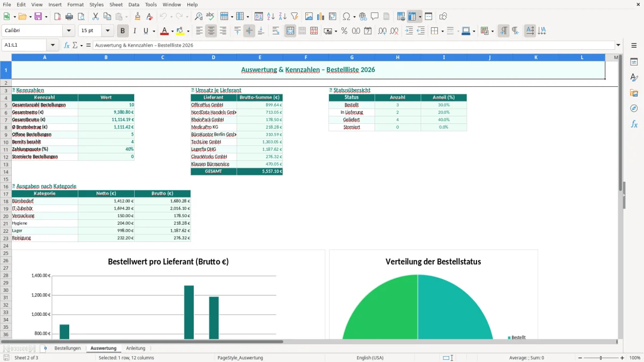Image resolution: width=644 pixels, height=362 pixels.
Task: Open the font color dropdown arrow
Action: (172, 31)
